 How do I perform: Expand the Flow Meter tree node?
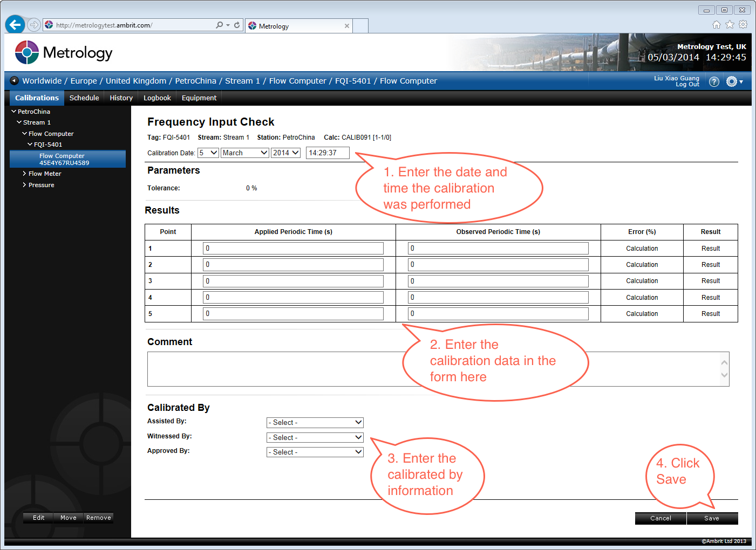[25, 173]
